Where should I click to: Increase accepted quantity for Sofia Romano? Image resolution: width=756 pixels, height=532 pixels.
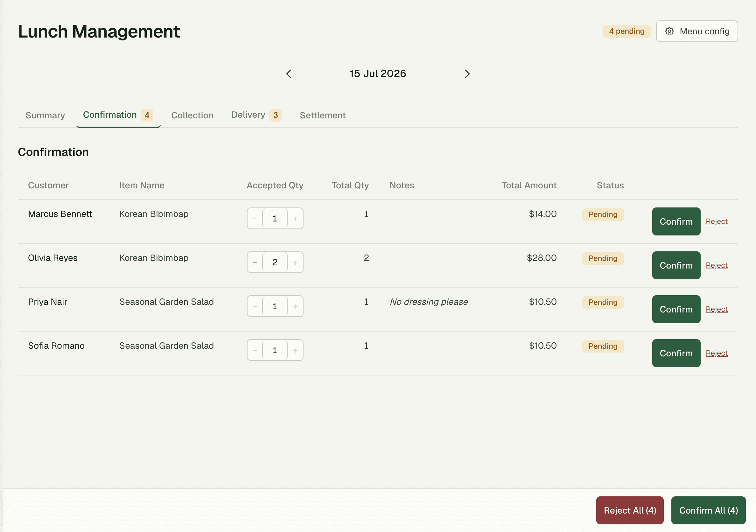click(295, 350)
